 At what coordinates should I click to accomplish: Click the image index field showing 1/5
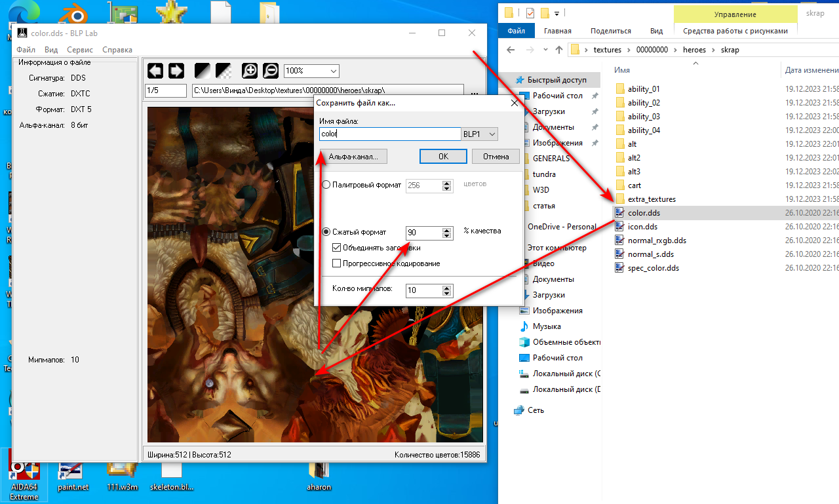(x=166, y=90)
